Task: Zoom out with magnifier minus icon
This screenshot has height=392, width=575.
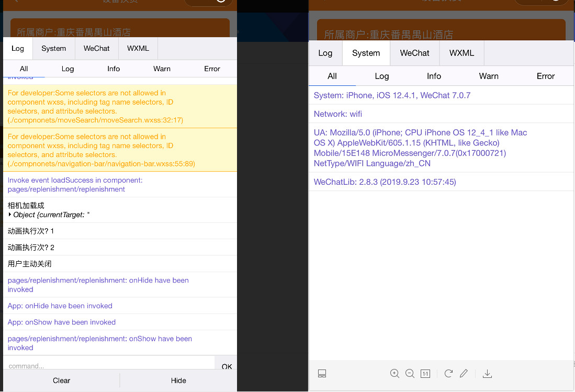Action: (410, 374)
